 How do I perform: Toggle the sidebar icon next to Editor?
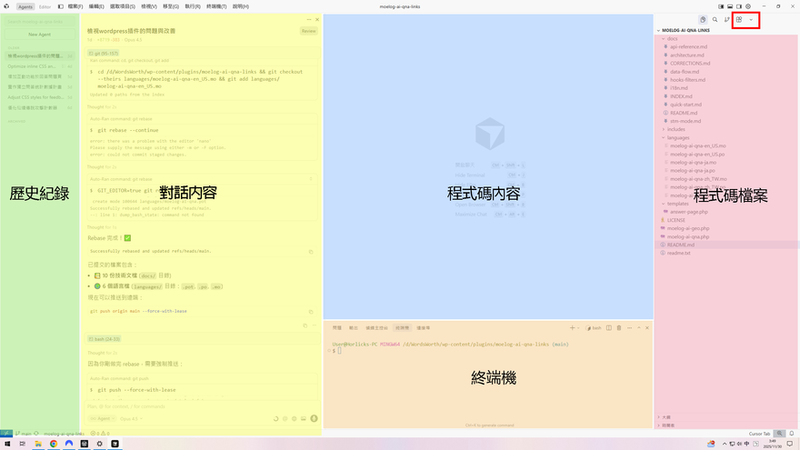coord(60,7)
